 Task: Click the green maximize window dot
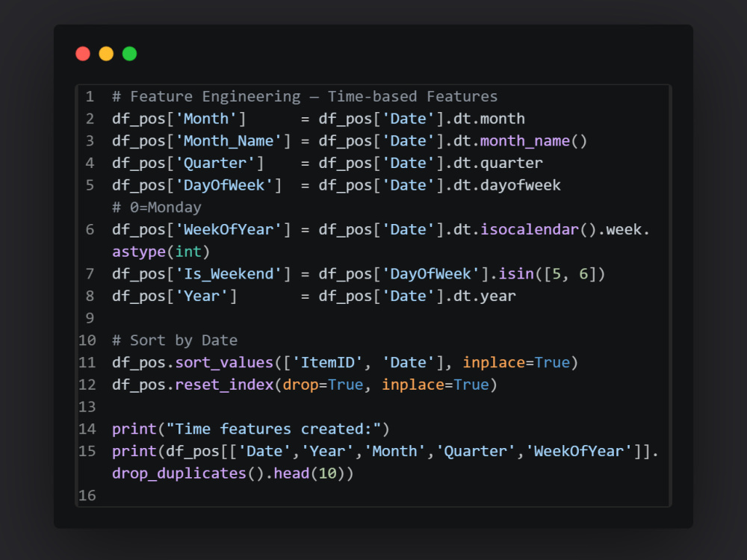point(129,54)
